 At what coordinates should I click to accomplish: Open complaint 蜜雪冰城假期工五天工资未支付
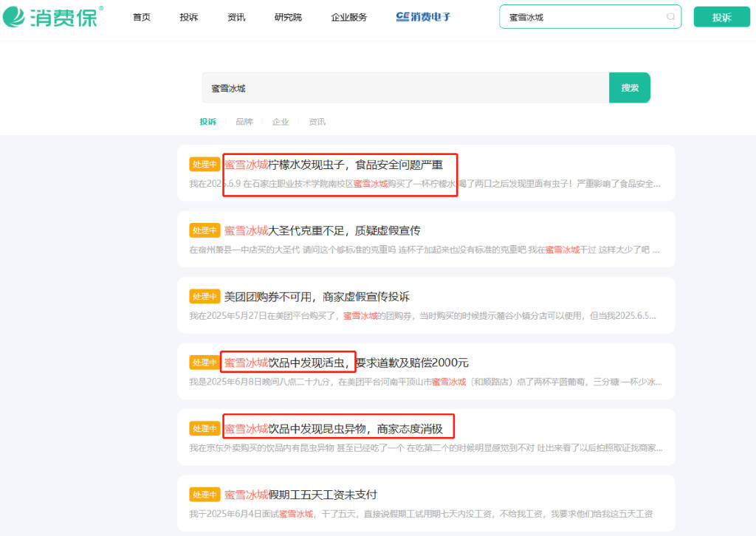[300, 495]
